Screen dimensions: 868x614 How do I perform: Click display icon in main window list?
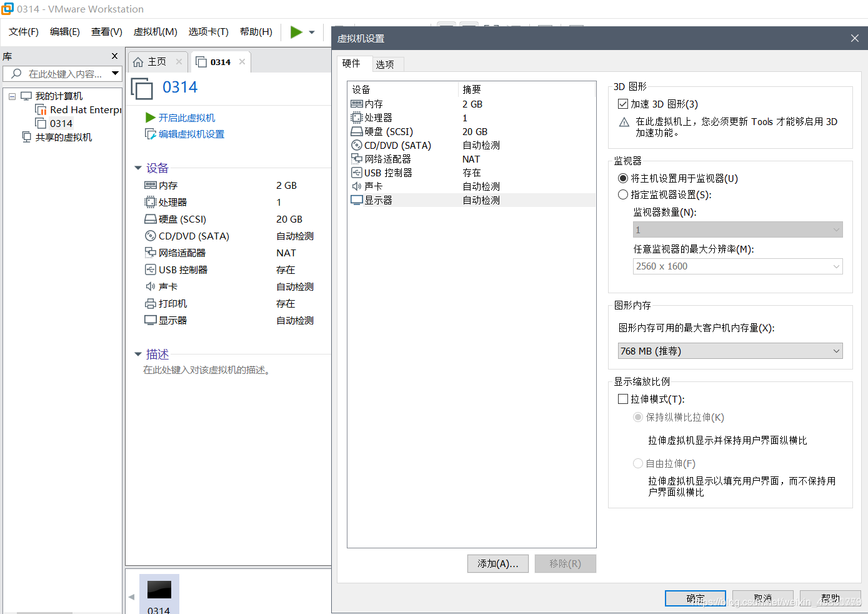tap(151, 321)
